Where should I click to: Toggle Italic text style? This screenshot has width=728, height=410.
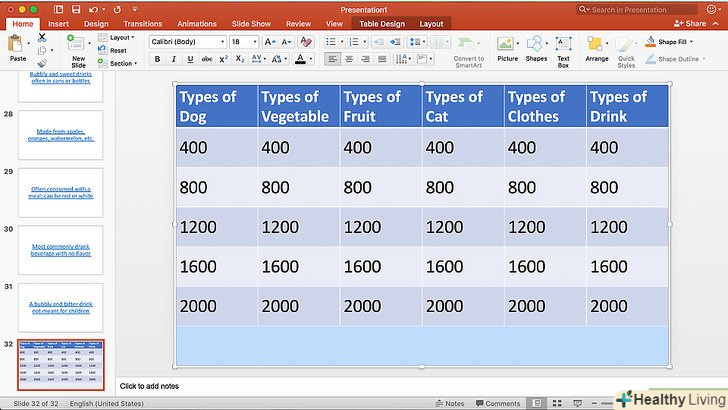pos(174,59)
